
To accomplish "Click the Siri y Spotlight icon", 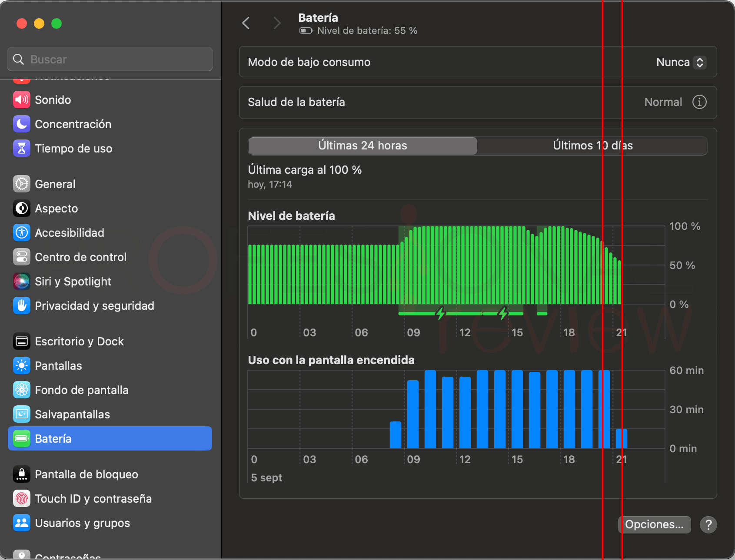I will (22, 282).
